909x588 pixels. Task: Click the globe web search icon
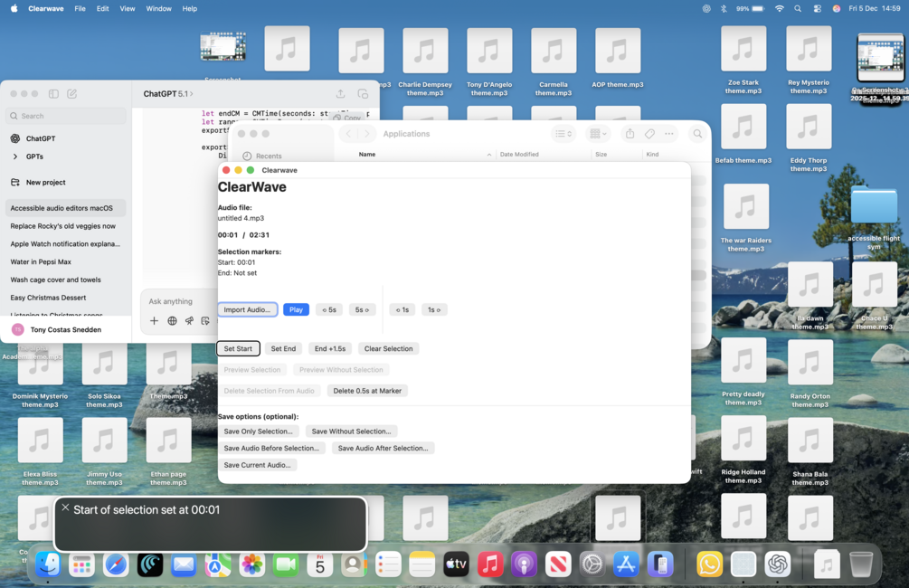point(172,320)
